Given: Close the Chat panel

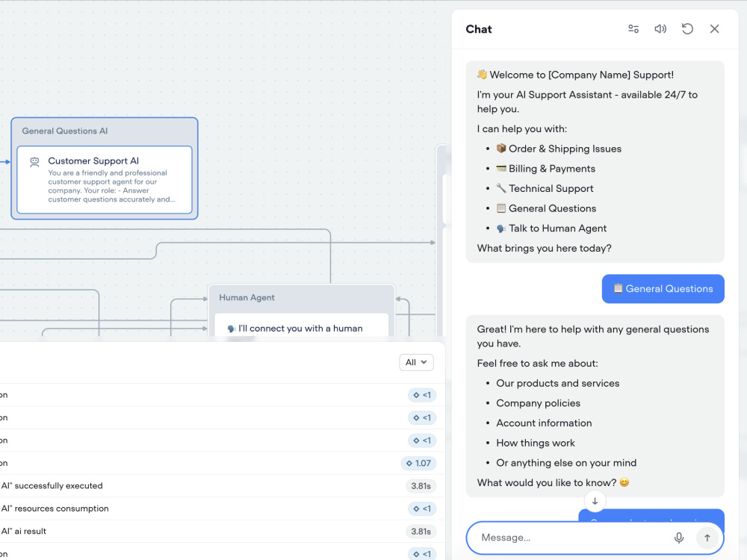Looking at the screenshot, I should [714, 29].
